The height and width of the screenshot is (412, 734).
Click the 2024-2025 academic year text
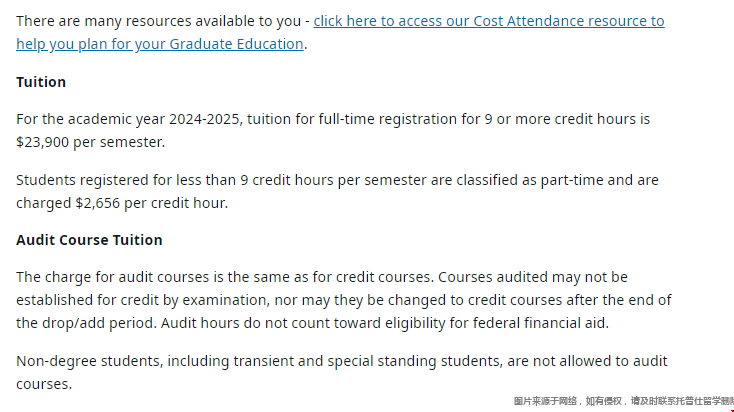click(204, 119)
